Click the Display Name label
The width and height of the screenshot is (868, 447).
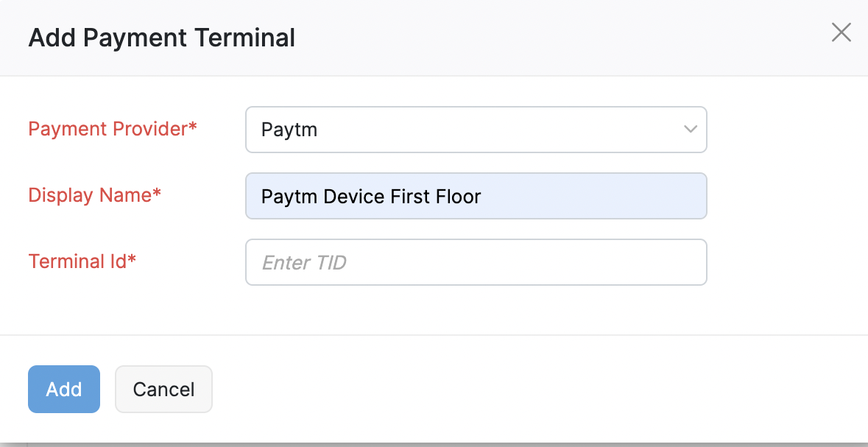[x=90, y=195]
